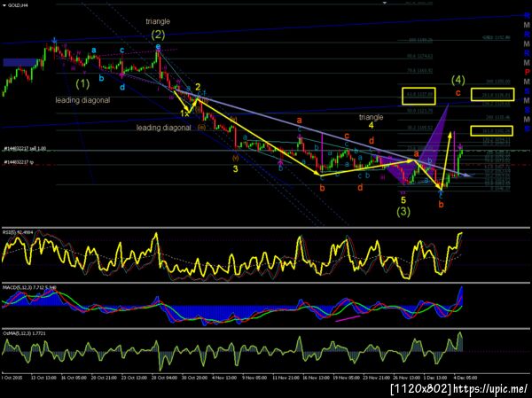Click the triangle text label above wave (2)
This screenshot has height=398, width=532.
tap(158, 21)
